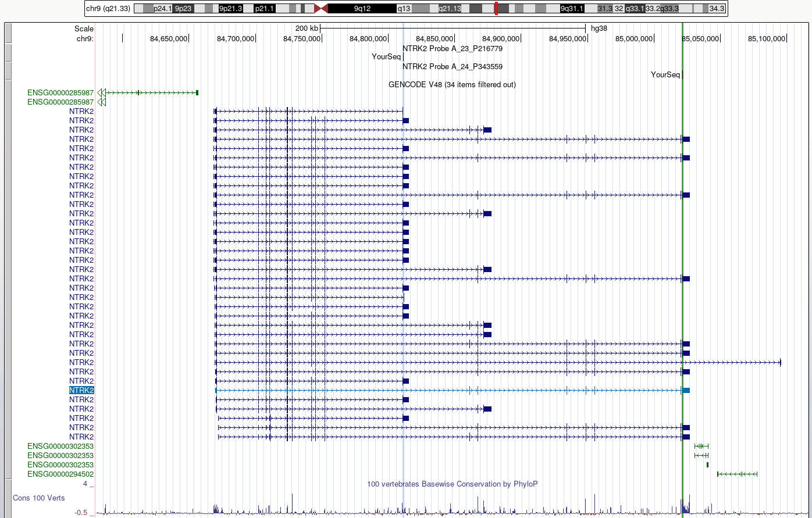Click the Cons 100 Verts track label

coord(39,498)
